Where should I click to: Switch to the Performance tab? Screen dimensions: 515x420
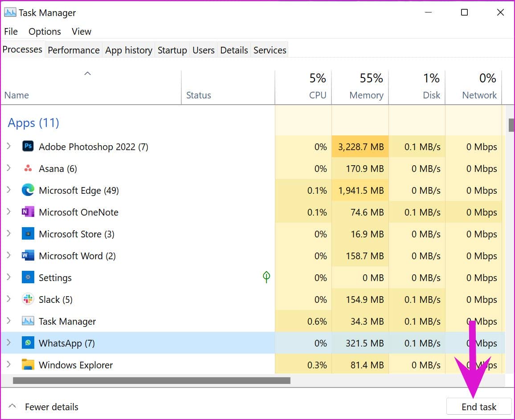(x=74, y=50)
